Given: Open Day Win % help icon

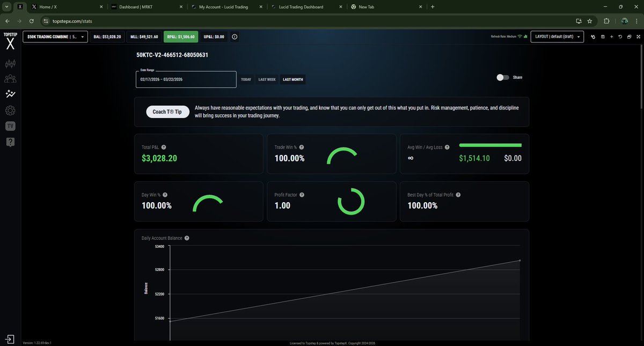Looking at the screenshot, I should click(x=165, y=195).
